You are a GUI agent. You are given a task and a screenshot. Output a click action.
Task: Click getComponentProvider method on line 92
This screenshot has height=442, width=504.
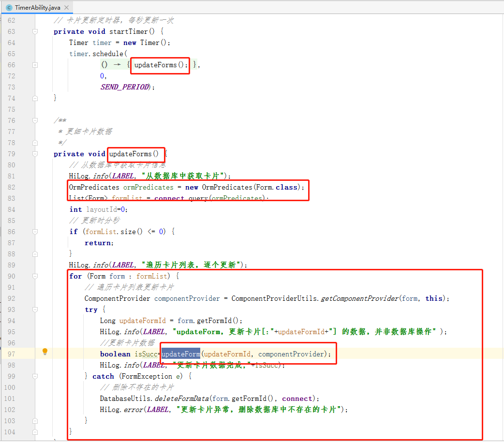(360, 298)
